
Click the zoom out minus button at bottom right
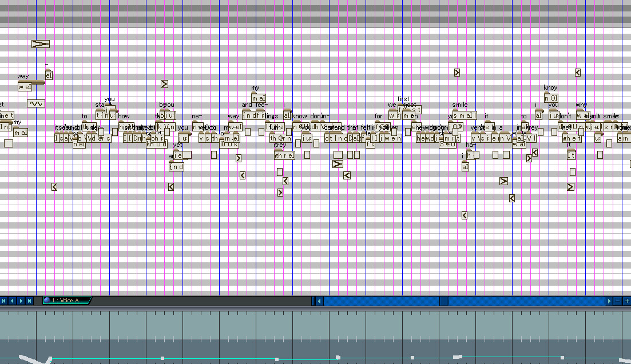tap(618, 301)
